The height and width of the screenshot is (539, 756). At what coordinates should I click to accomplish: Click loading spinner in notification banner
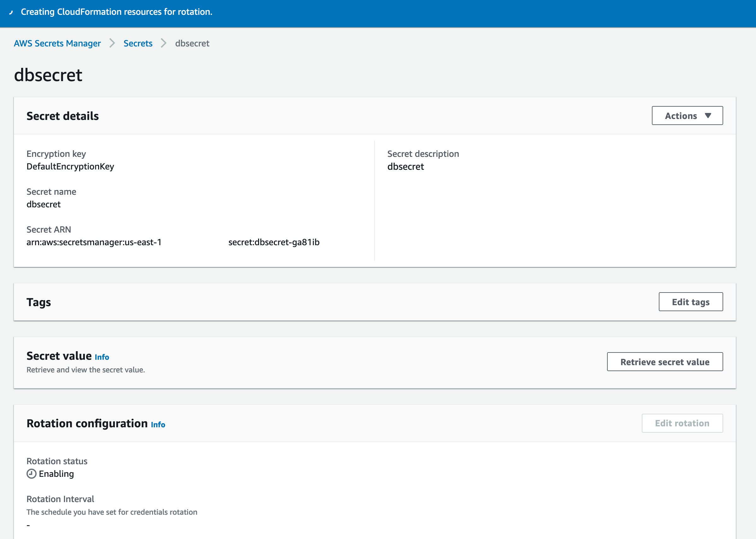[x=11, y=12]
